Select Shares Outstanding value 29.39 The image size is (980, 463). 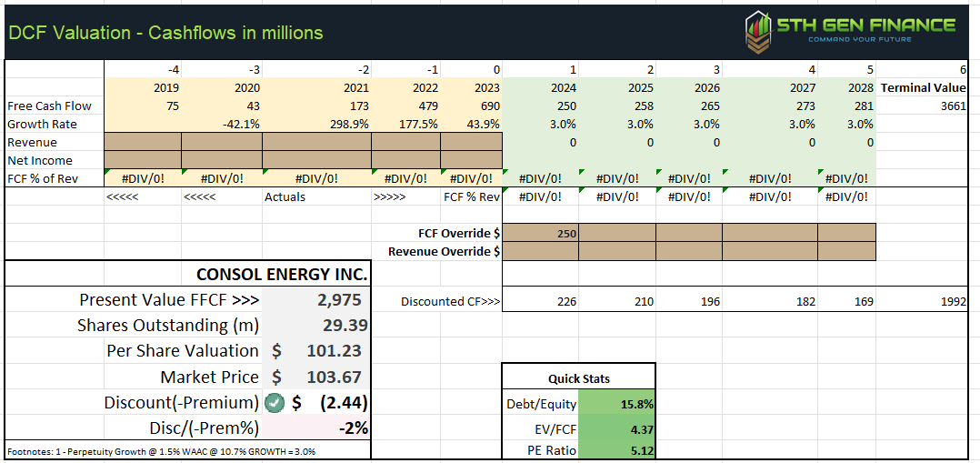[x=344, y=326]
